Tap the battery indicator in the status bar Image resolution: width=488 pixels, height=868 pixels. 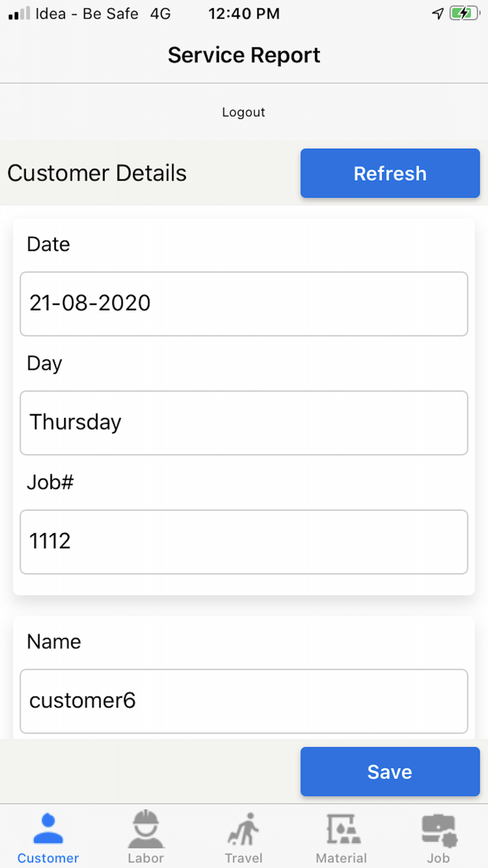tap(463, 13)
